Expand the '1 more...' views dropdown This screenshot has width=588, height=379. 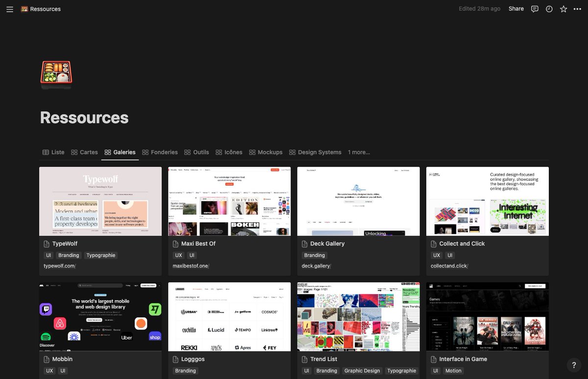pos(359,152)
